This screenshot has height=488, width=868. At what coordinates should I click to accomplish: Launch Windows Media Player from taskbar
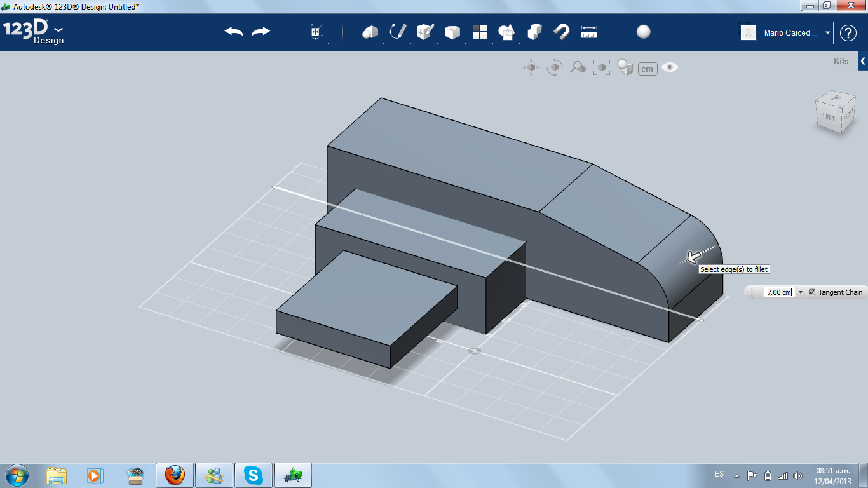(95, 475)
